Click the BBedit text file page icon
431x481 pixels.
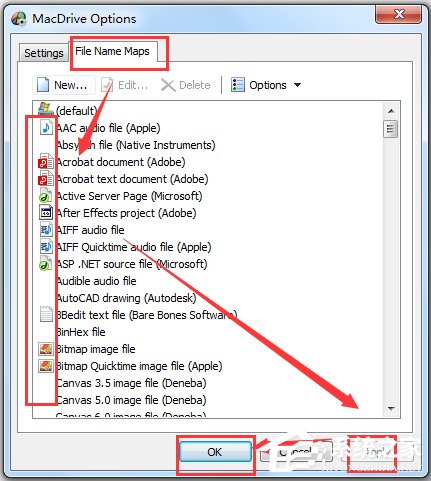[46, 315]
